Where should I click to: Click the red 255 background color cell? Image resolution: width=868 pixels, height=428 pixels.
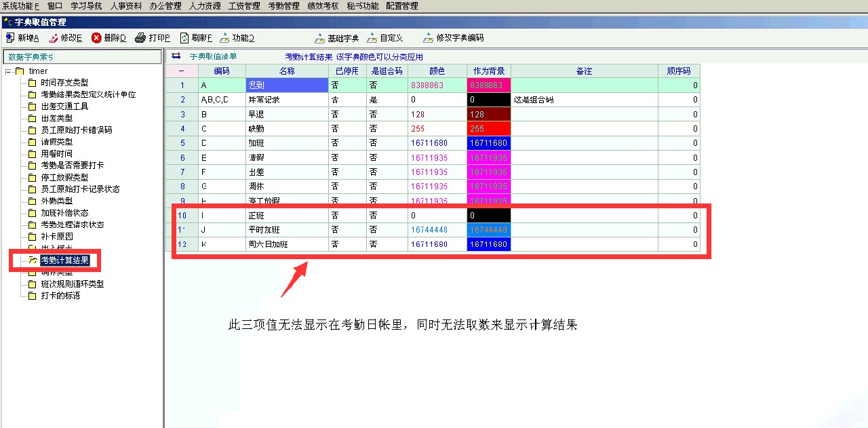[488, 129]
